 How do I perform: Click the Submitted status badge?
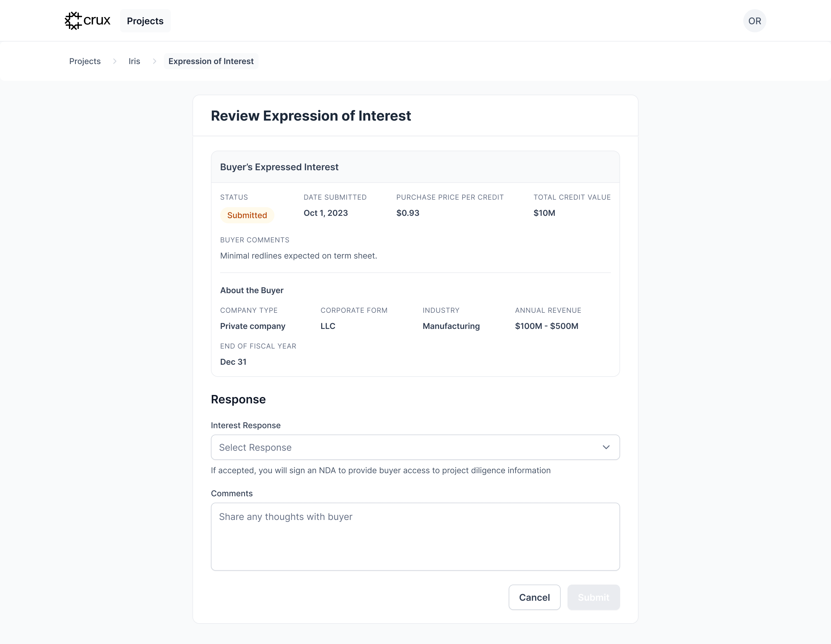tap(247, 215)
